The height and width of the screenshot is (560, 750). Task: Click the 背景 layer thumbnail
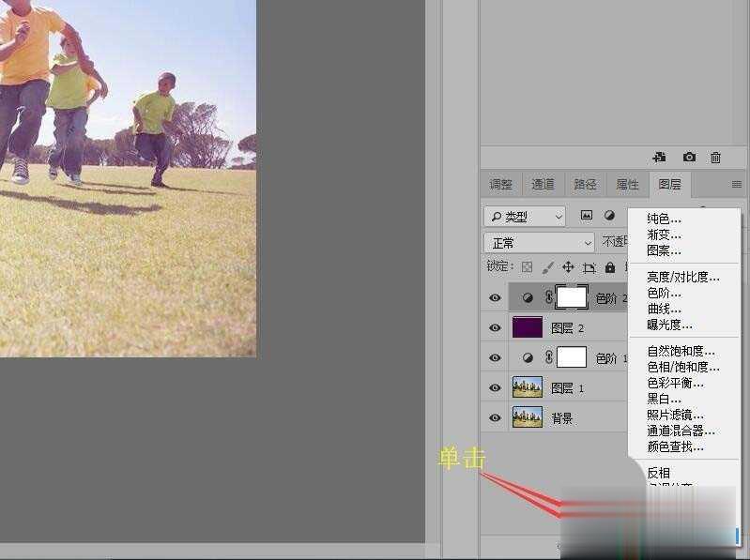coord(528,417)
